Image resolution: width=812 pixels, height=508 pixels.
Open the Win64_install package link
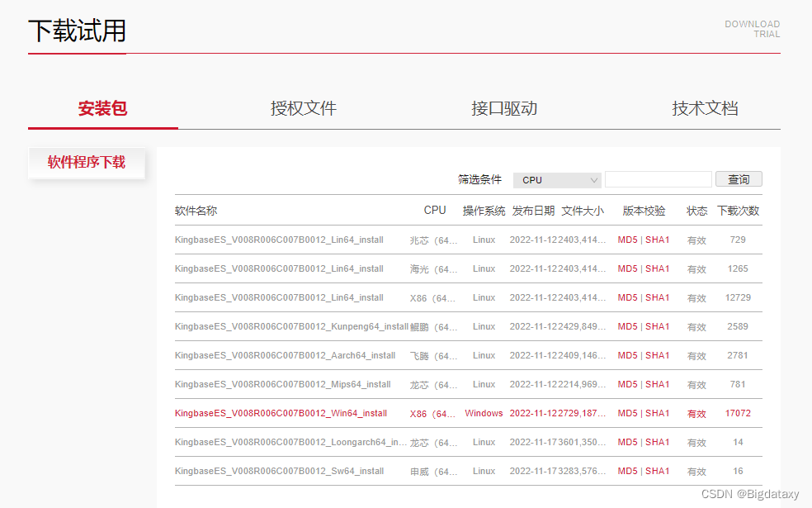[x=281, y=413]
